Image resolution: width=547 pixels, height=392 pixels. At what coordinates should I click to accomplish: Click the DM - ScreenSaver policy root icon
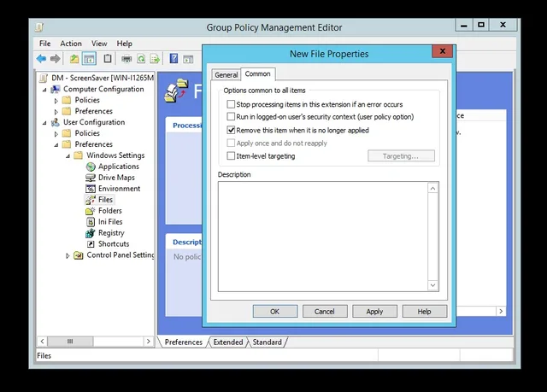coord(44,78)
